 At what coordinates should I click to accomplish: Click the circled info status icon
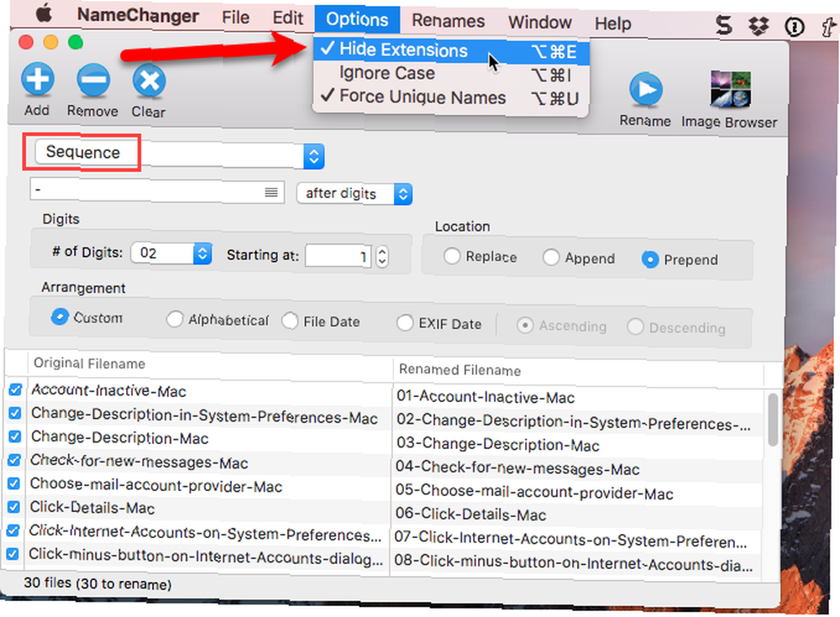pyautogui.click(x=794, y=26)
